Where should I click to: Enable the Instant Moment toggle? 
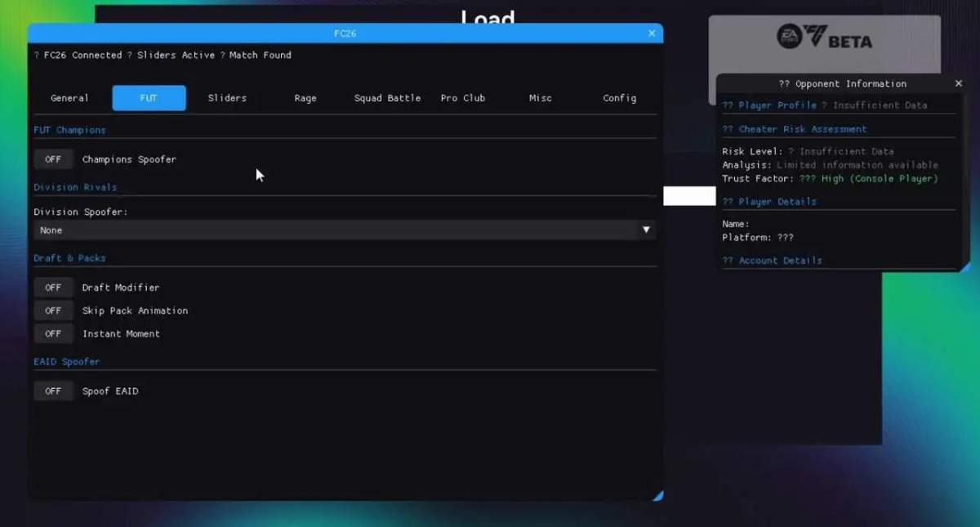pos(53,333)
